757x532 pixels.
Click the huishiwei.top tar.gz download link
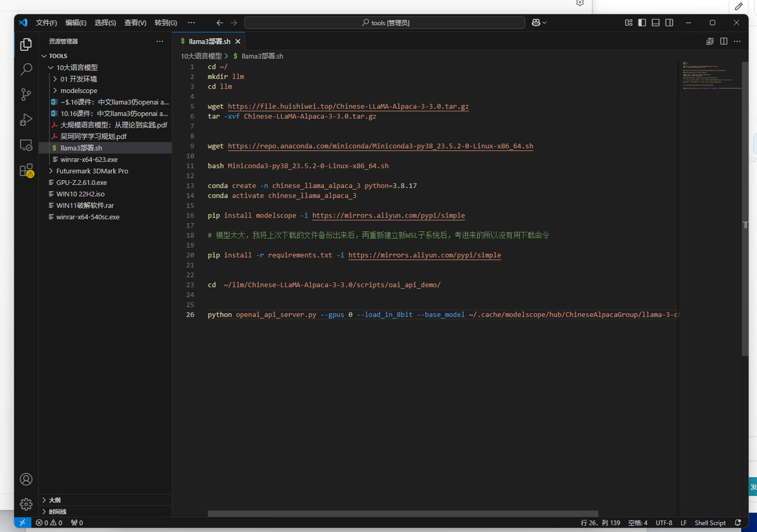tap(348, 107)
